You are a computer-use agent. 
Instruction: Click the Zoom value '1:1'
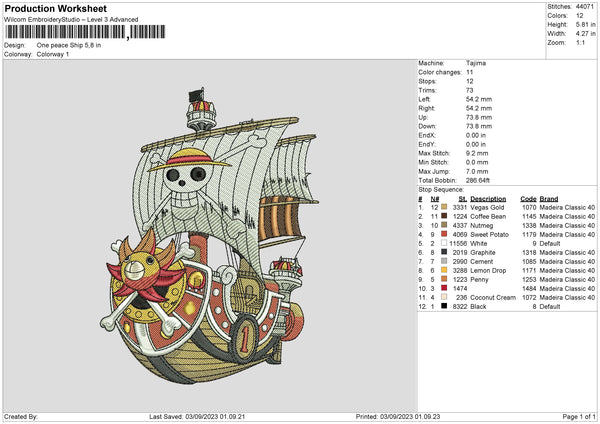click(x=580, y=42)
